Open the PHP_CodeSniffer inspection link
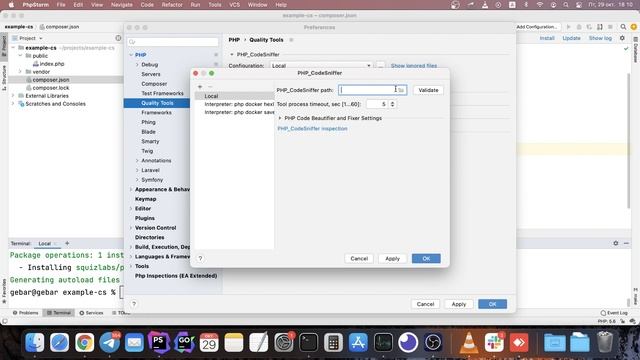640x360 pixels. point(312,129)
